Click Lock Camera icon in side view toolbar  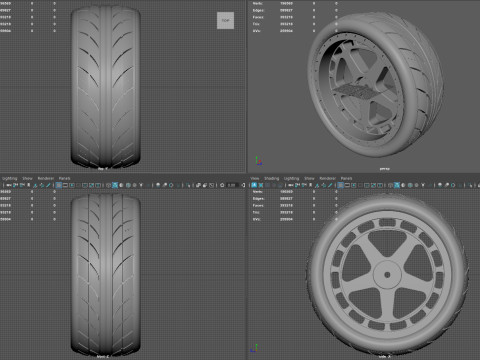click(297, 185)
